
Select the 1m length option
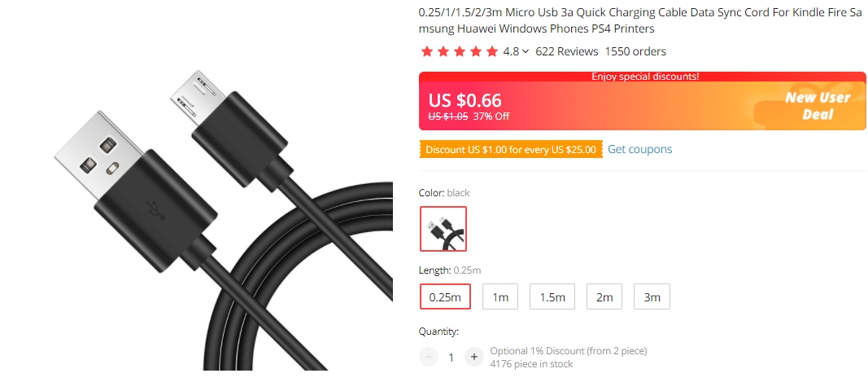point(500,296)
